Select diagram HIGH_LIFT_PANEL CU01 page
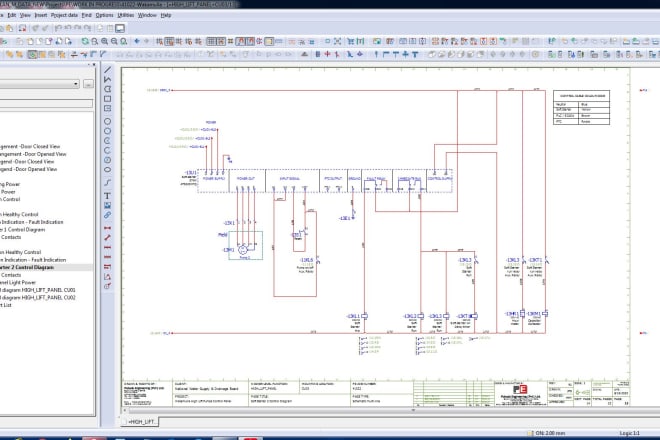 click(x=38, y=290)
